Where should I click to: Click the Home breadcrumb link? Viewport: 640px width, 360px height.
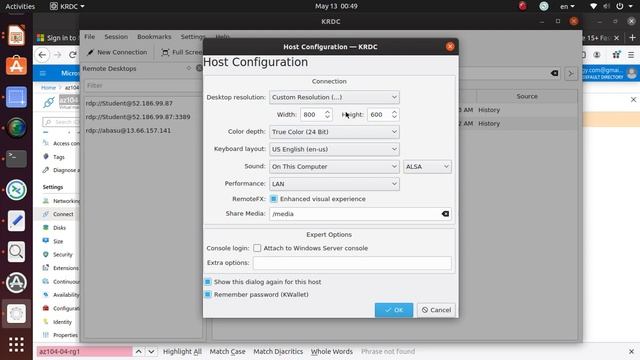[48, 87]
